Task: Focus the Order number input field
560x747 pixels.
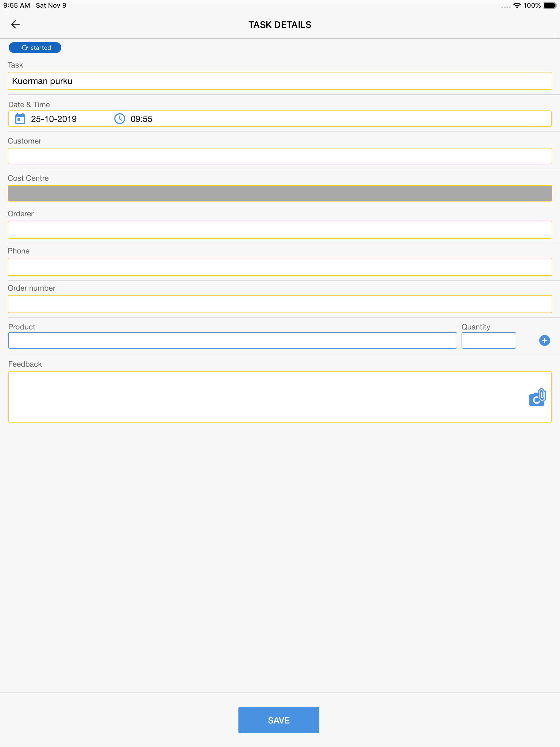Action: coord(280,304)
